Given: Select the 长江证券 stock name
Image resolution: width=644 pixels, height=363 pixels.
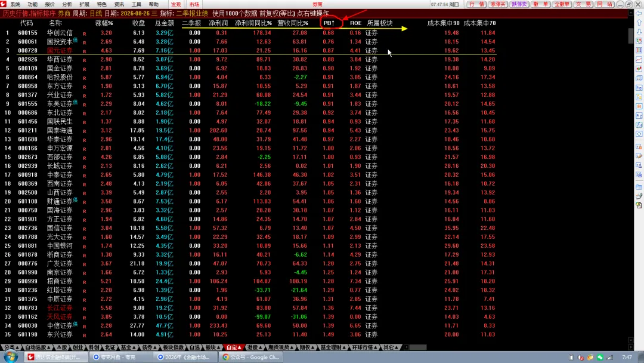Looking at the screenshot, I should pyautogui.click(x=60, y=308).
